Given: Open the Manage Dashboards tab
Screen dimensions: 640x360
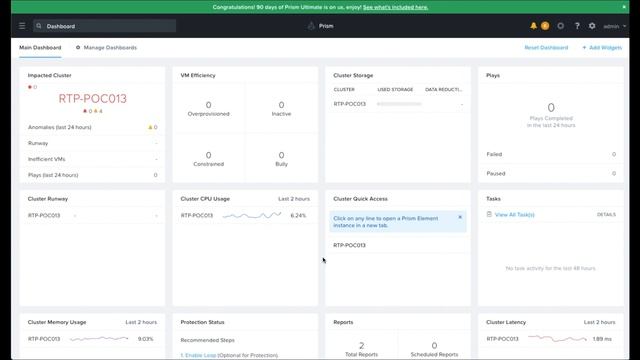Looking at the screenshot, I should pos(107,48).
